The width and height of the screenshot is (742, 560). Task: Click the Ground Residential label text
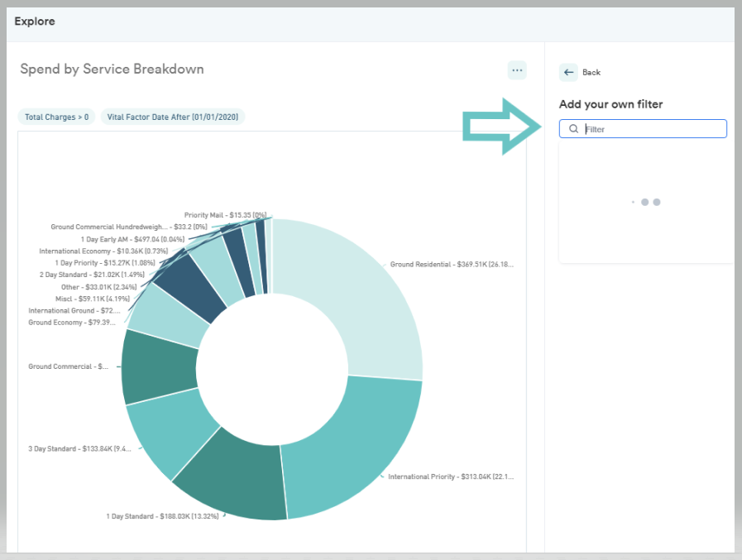[452, 265]
